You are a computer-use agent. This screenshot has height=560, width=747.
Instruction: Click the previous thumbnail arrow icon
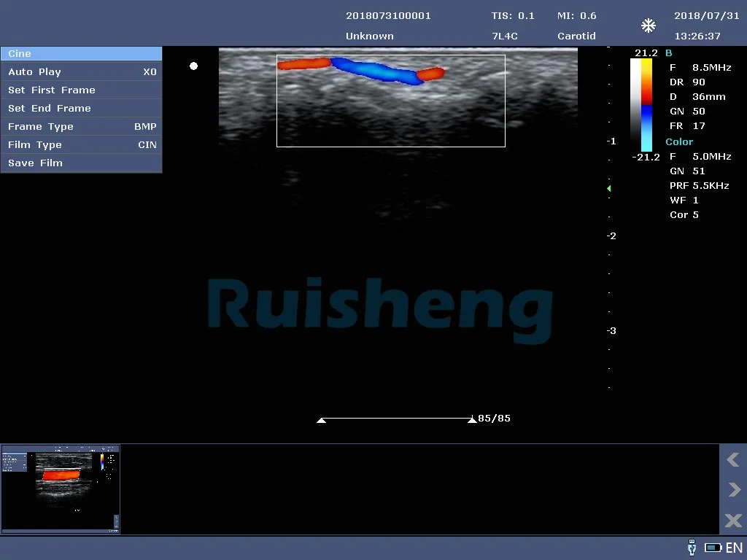pos(733,460)
